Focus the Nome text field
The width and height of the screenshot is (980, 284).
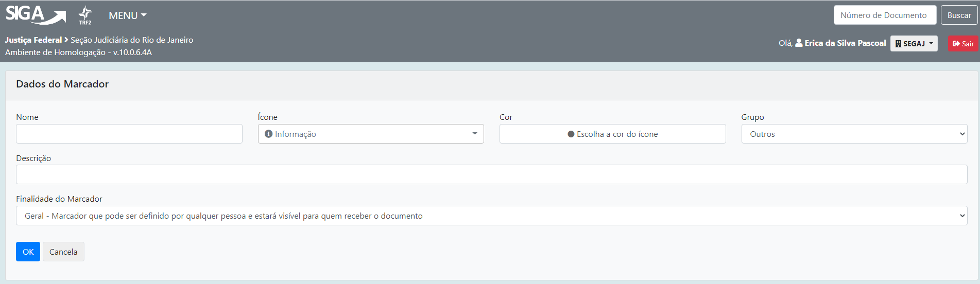coord(129,134)
